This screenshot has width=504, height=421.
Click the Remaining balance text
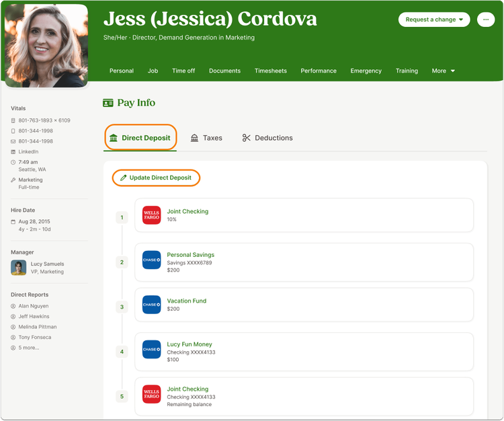(x=190, y=405)
